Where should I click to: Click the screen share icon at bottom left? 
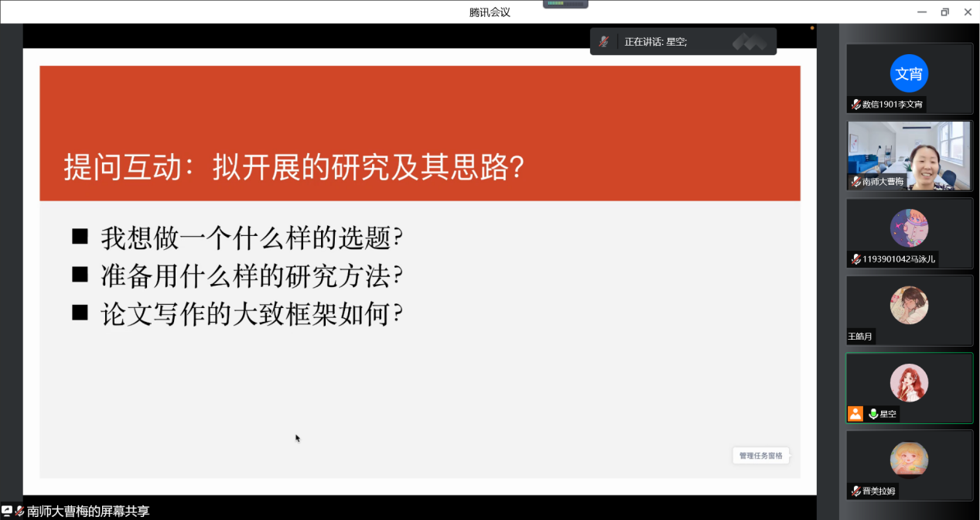coord(7,511)
